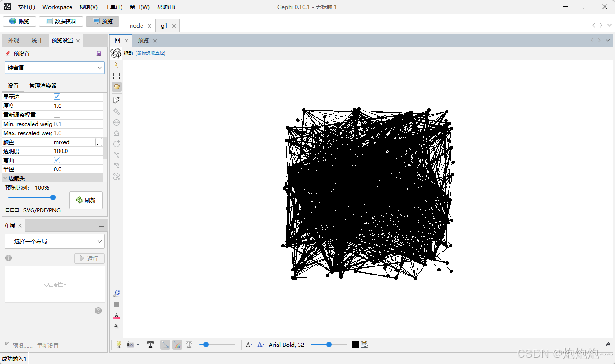Image resolution: width=615 pixels, height=364 pixels.
Task: Toggle the 显示边 checkbox
Action: pos(57,97)
